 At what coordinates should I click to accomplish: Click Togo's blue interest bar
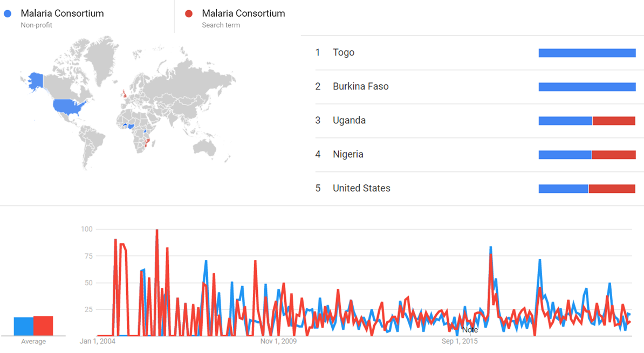pyautogui.click(x=587, y=53)
